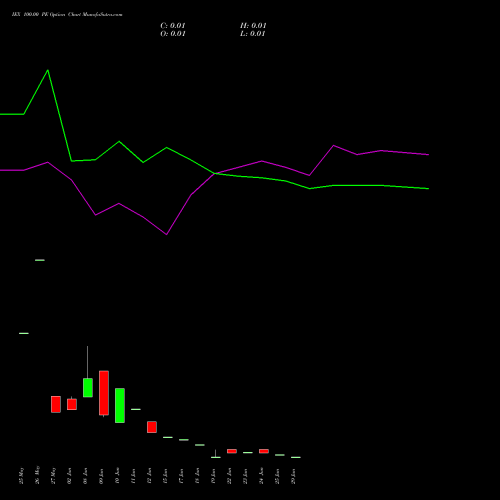Click the high value H: 0.01

click(253, 26)
